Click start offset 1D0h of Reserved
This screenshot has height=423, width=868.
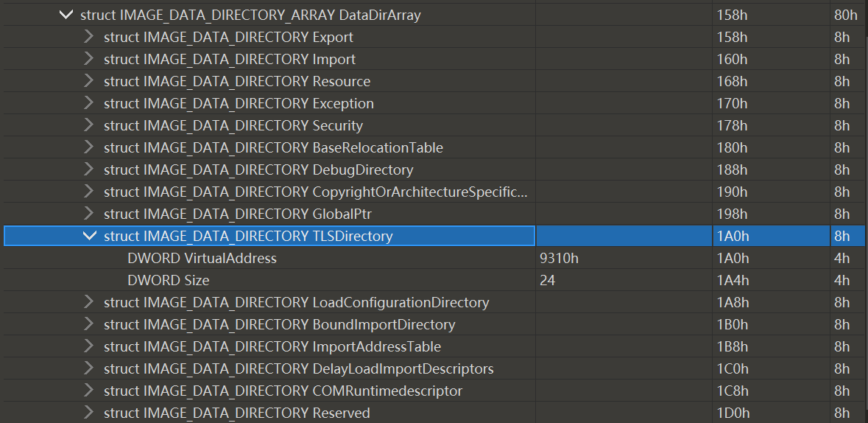733,413
